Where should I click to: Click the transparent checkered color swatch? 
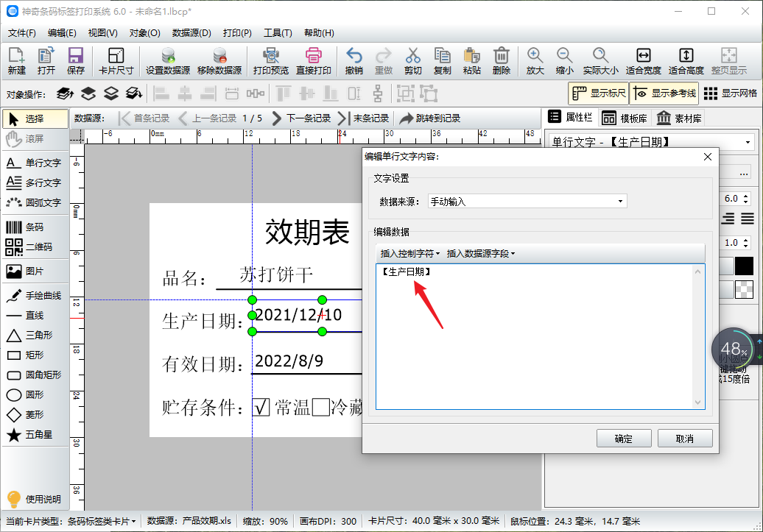[x=744, y=290]
